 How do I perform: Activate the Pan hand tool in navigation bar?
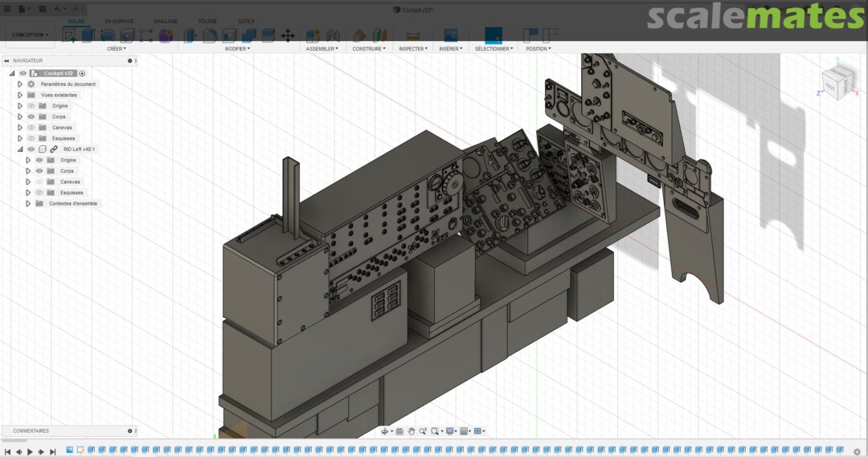pyautogui.click(x=411, y=431)
